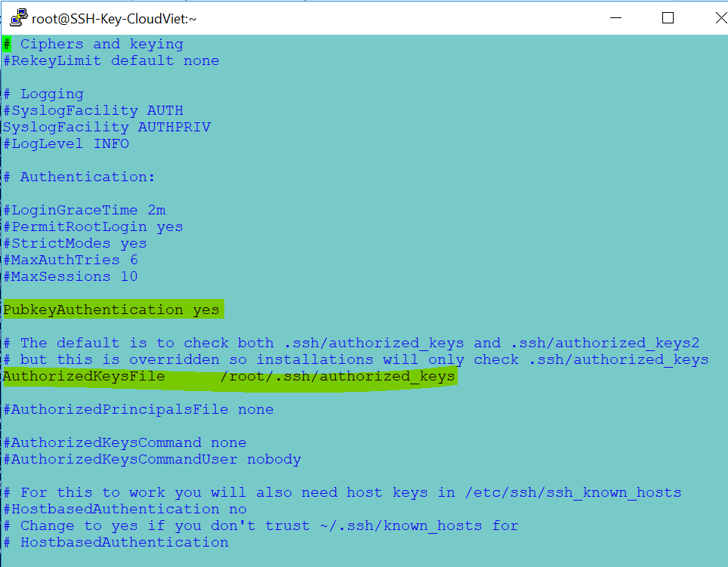Click the window title root@SSH-Key-CloudViet:~
728x567 pixels.
click(x=114, y=19)
